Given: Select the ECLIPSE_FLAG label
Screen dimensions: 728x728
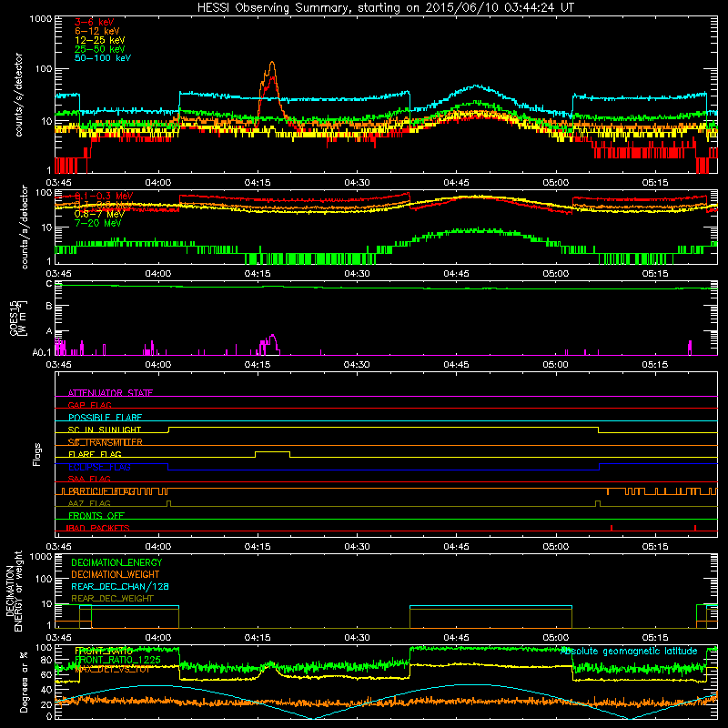Looking at the screenshot, I should pos(99,467).
